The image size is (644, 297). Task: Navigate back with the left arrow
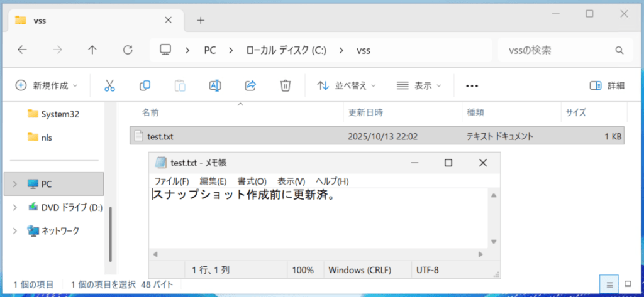23,50
